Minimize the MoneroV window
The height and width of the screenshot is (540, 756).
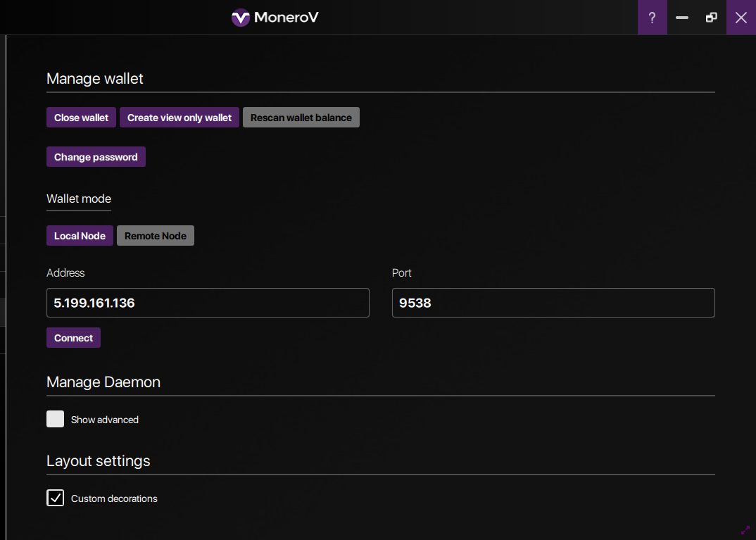coord(682,18)
